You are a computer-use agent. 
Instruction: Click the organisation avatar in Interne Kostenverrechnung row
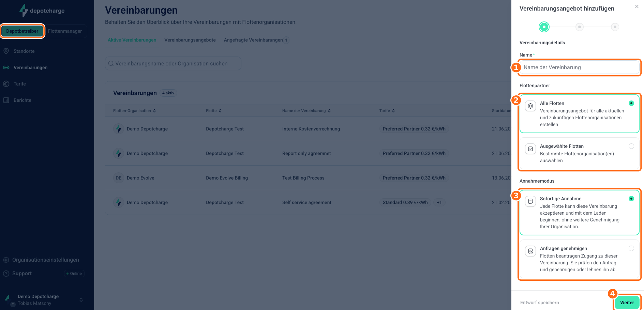tap(119, 129)
